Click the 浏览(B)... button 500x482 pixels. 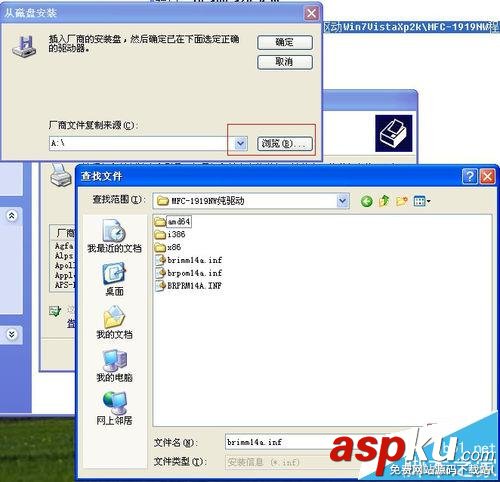point(285,144)
